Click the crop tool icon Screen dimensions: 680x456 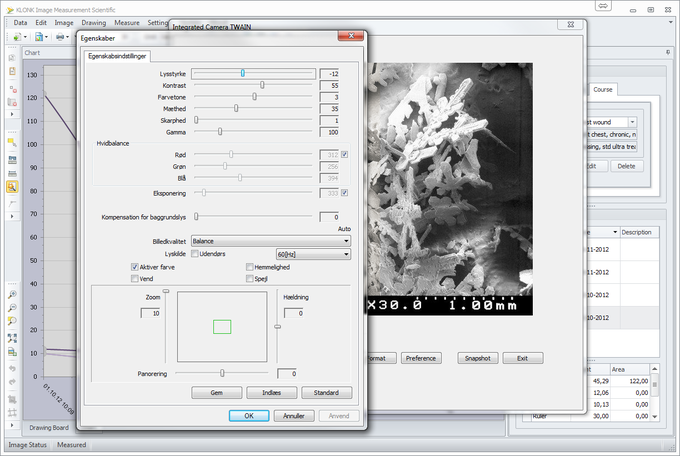click(12, 399)
